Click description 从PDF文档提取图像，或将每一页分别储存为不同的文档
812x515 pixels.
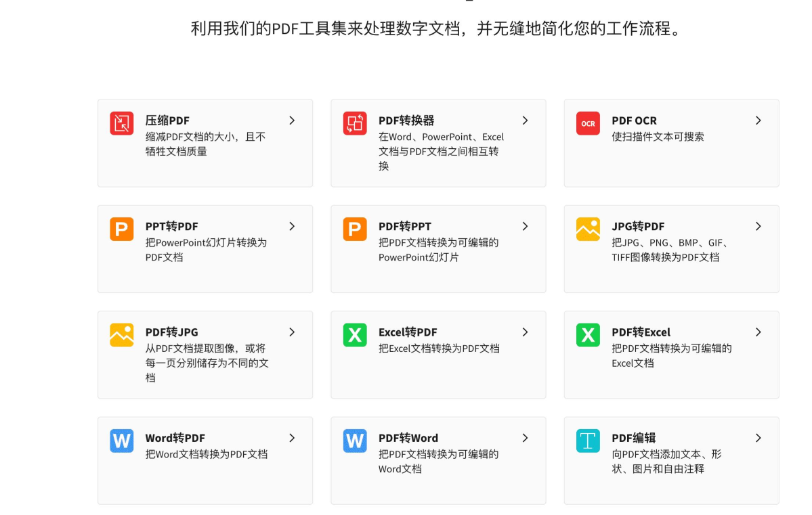(207, 363)
